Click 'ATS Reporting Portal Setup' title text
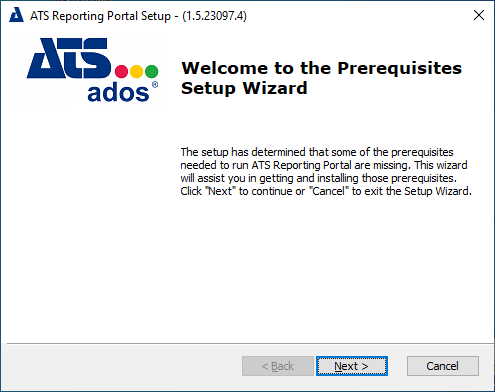The image size is (495, 392). [100, 16]
